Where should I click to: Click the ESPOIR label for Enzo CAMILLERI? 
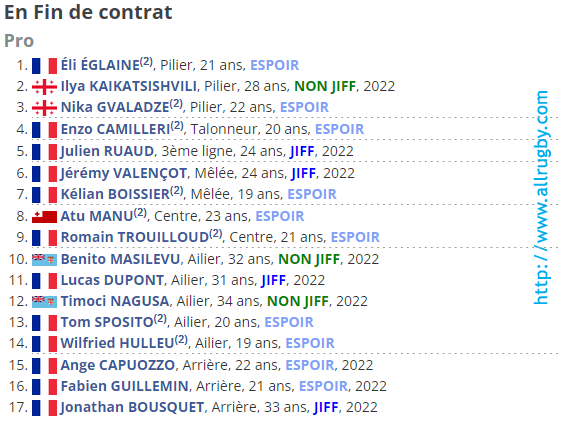coord(339,129)
